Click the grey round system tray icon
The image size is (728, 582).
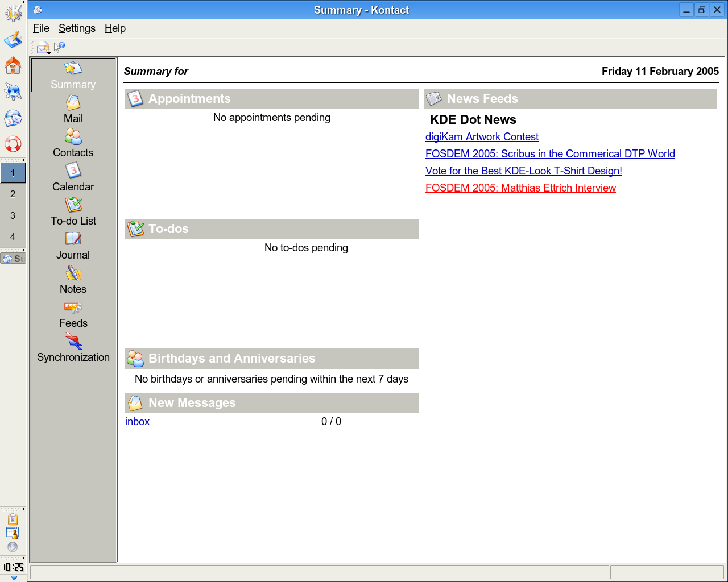pyautogui.click(x=13, y=547)
